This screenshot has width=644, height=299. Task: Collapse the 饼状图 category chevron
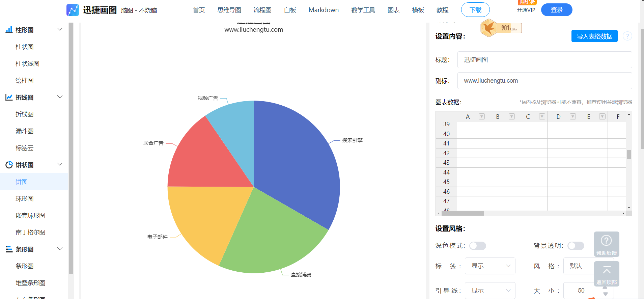(60, 164)
